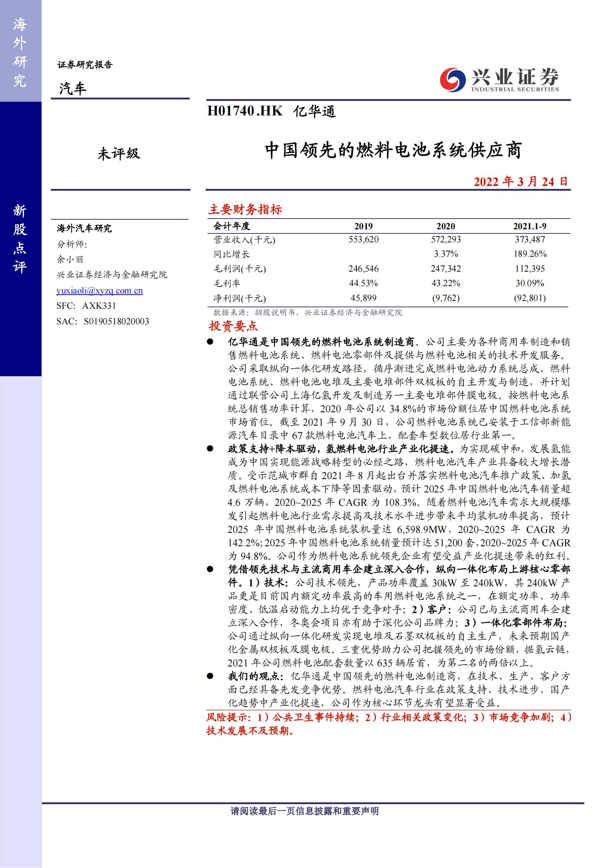Screen dimensions: 614x868
Task: Click the SFC number AXK331
Action: tap(99, 306)
